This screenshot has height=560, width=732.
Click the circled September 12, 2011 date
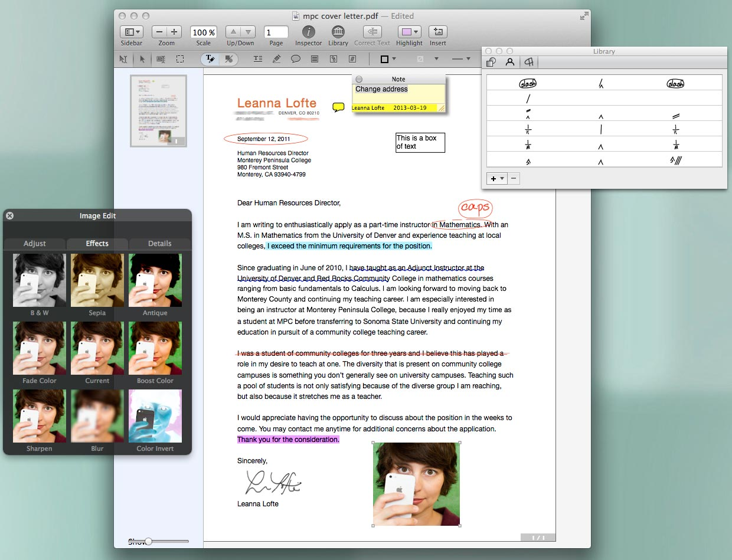(x=266, y=139)
